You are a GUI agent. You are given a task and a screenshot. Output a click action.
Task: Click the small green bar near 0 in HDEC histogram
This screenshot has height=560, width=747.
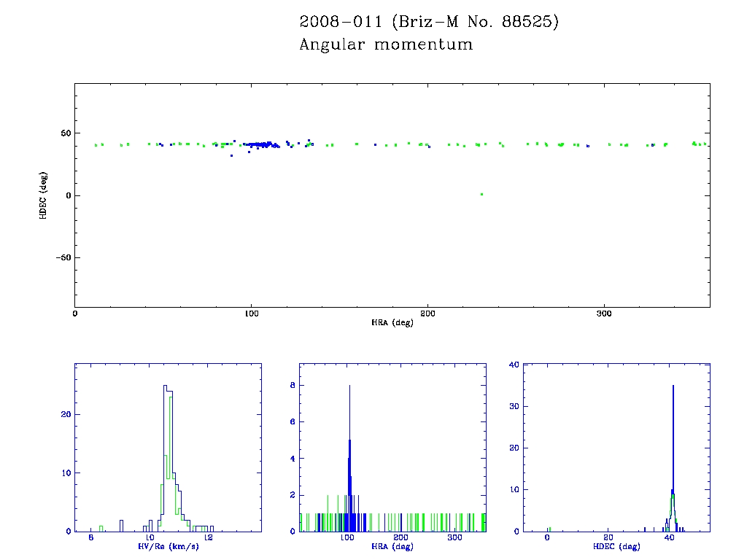pos(549,529)
